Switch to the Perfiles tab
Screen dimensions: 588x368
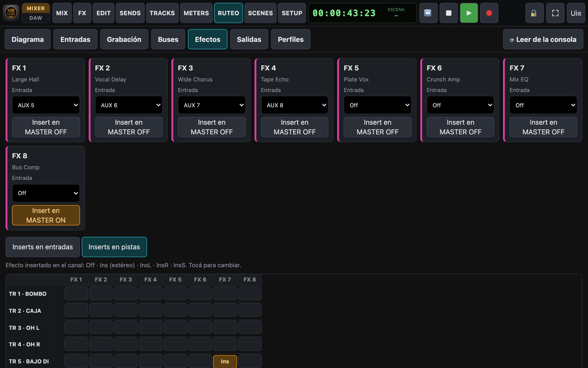291,39
